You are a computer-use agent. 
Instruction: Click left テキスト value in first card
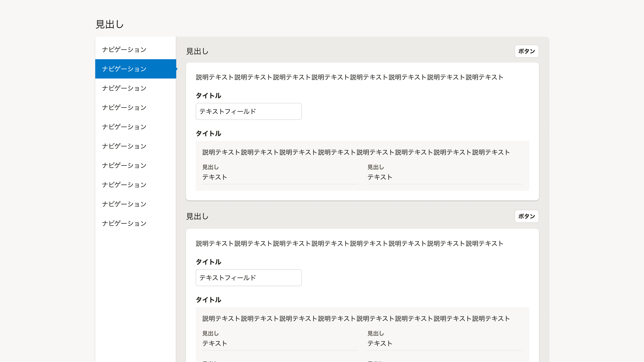[x=214, y=177]
